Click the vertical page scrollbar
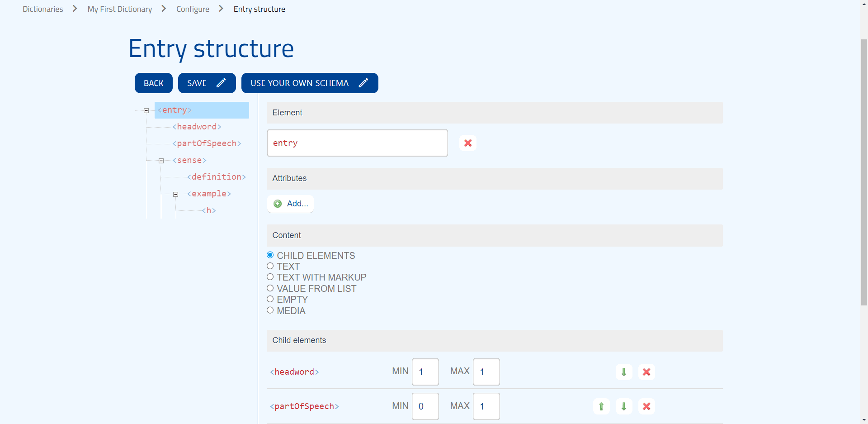The image size is (868, 424). [x=864, y=172]
